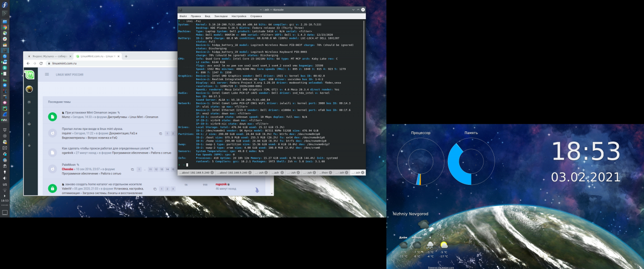Click the 'Ночью' forecast label in weather widget
This screenshot has height=269, width=644.
(417, 237)
